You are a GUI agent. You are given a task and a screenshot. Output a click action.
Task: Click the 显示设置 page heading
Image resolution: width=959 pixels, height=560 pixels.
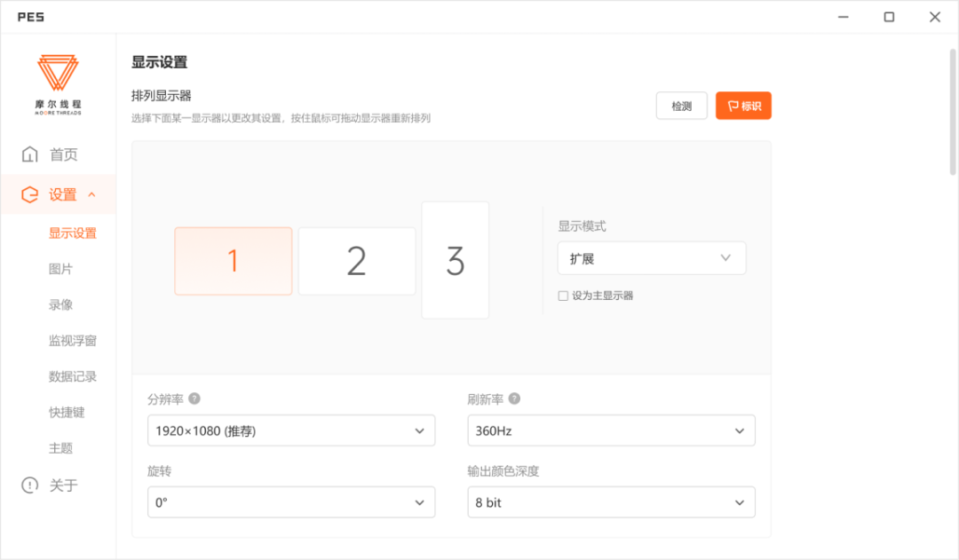(159, 62)
